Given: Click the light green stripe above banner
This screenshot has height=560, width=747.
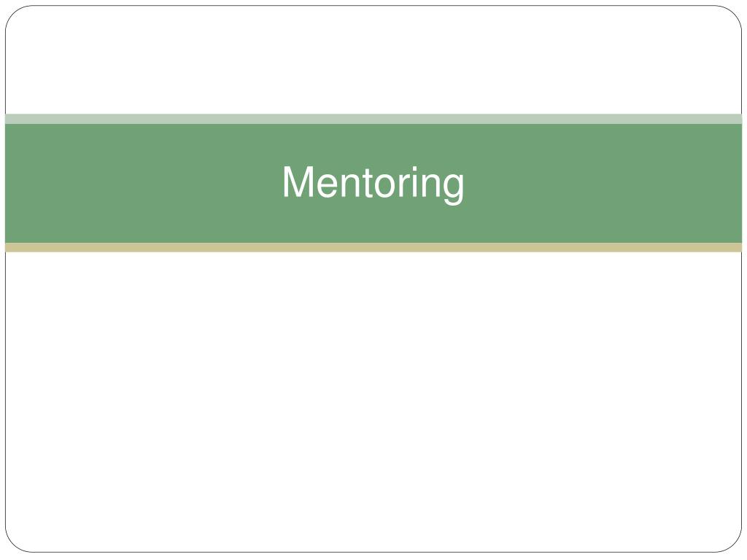Looking at the screenshot, I should [373, 119].
